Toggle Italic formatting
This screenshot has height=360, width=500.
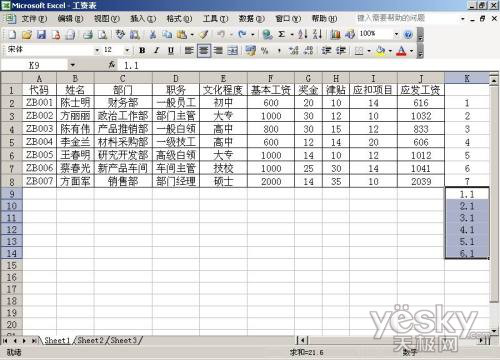[157, 51]
